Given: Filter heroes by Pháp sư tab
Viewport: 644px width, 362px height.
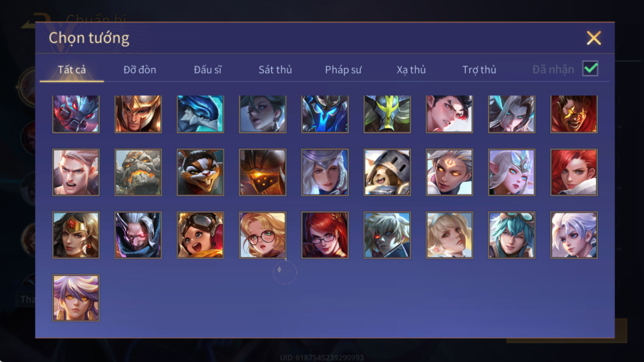Looking at the screenshot, I should [x=343, y=70].
